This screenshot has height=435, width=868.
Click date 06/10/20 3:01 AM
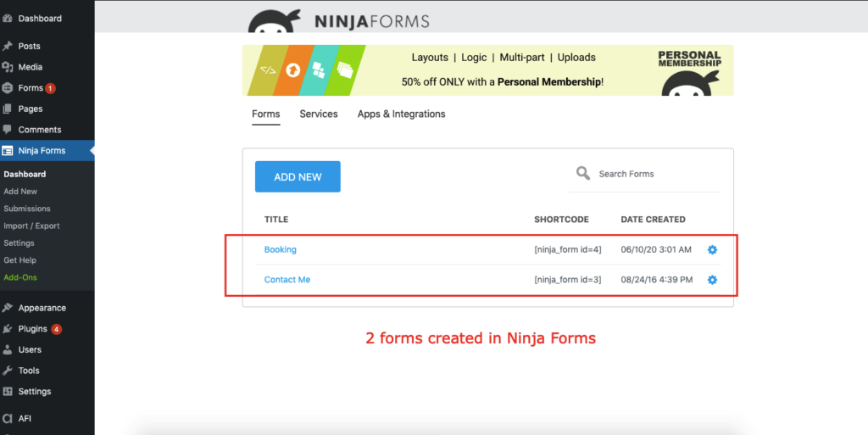point(656,249)
